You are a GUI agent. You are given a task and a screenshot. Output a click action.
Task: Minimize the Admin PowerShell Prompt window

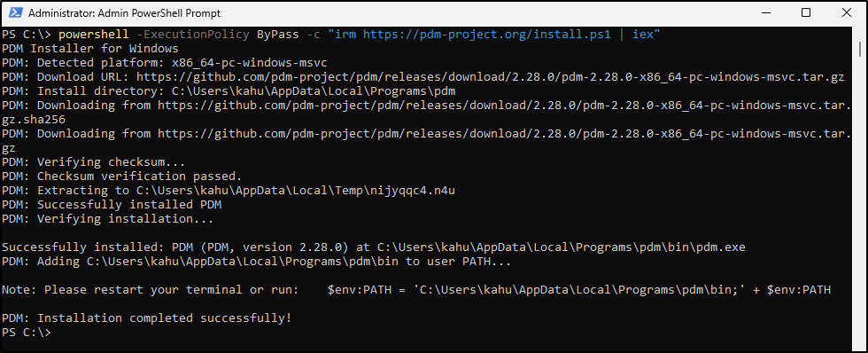[x=765, y=12]
